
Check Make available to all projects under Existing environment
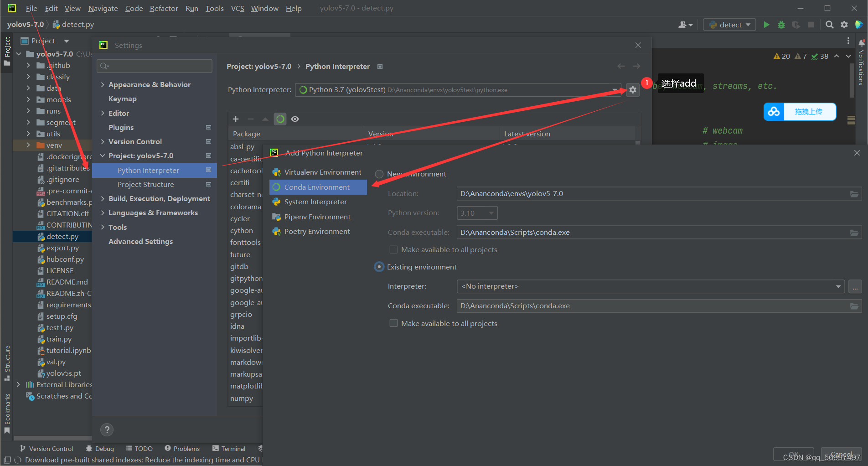(393, 323)
